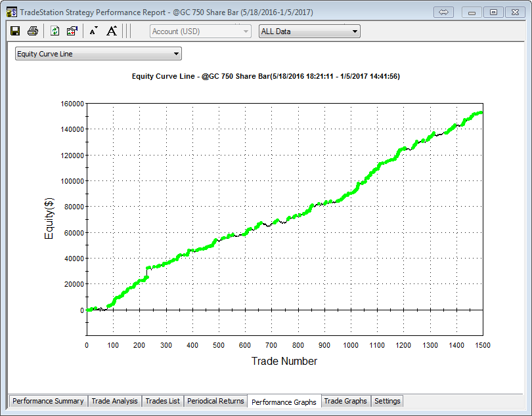Image resolution: width=532 pixels, height=416 pixels.
Task: Increase font size with large A icon
Action: pos(112,31)
